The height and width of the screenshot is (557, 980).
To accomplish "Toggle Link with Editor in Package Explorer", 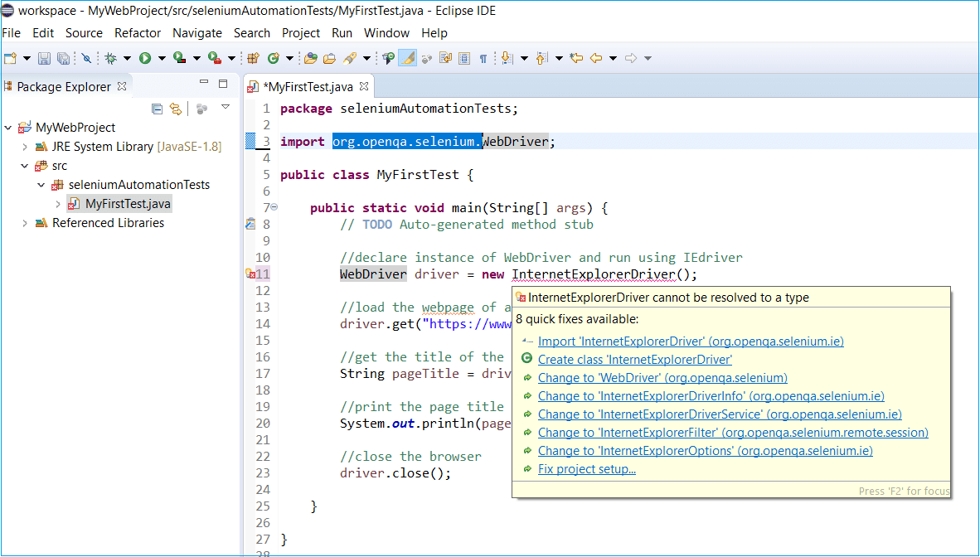I will [176, 109].
